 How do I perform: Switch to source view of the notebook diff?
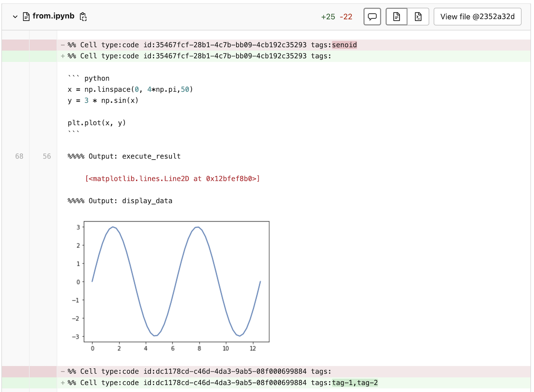[417, 16]
